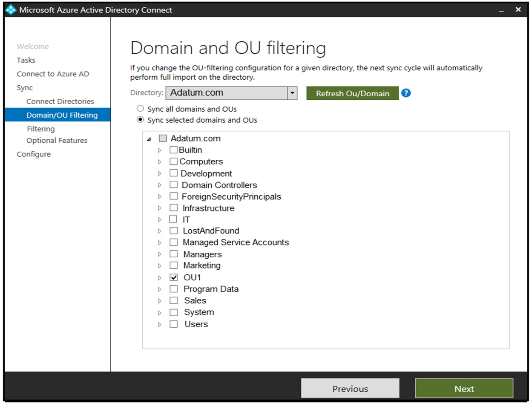532x404 pixels.
Task: Expand the Program Data node arrow
Action: pyautogui.click(x=160, y=289)
